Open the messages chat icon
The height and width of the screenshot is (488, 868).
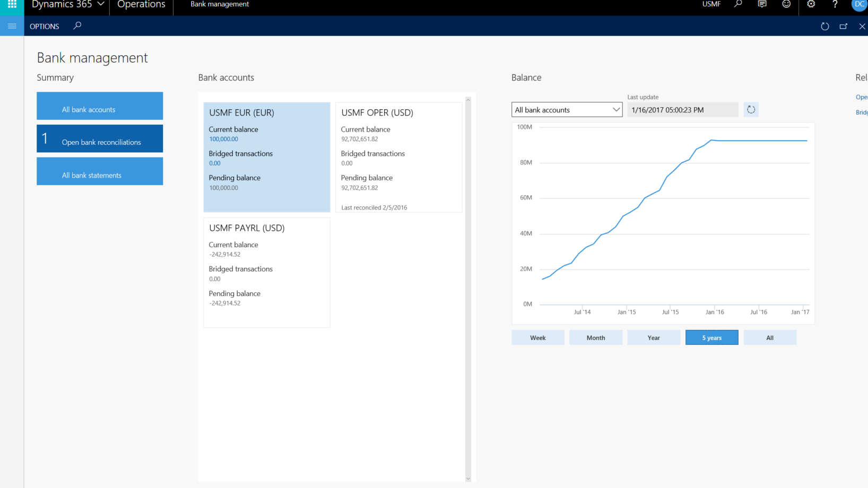(x=762, y=4)
